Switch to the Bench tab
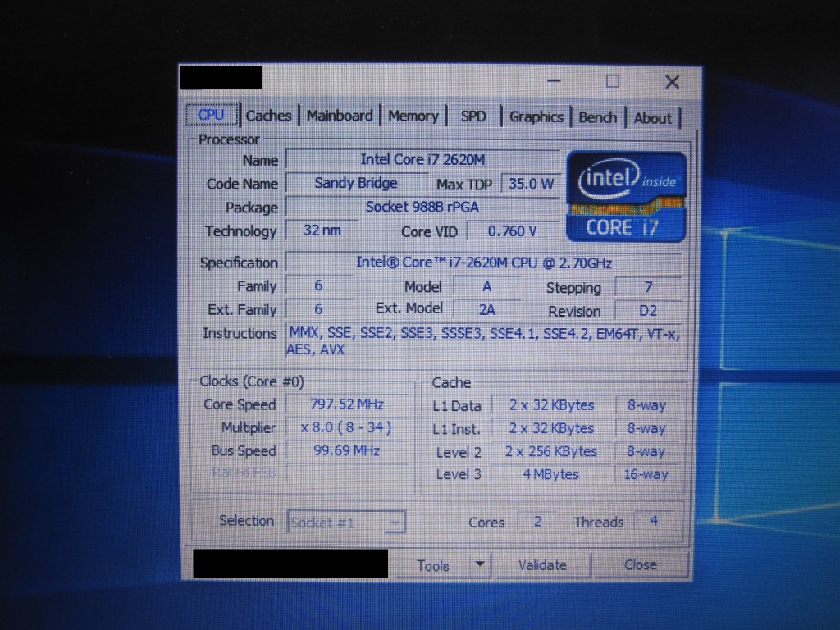The width and height of the screenshot is (840, 630). 597,117
